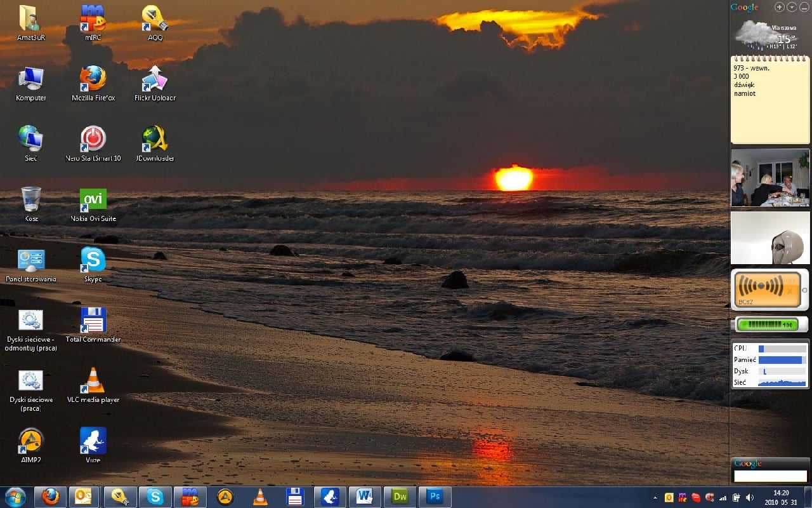
Task: Launch the Mozilla Firefox desktop shortcut
Action: (93, 83)
